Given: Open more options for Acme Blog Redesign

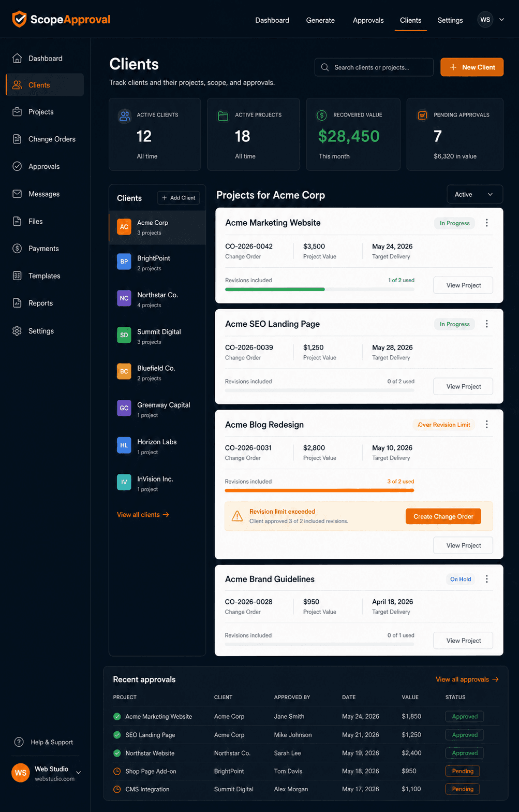Looking at the screenshot, I should pyautogui.click(x=487, y=424).
